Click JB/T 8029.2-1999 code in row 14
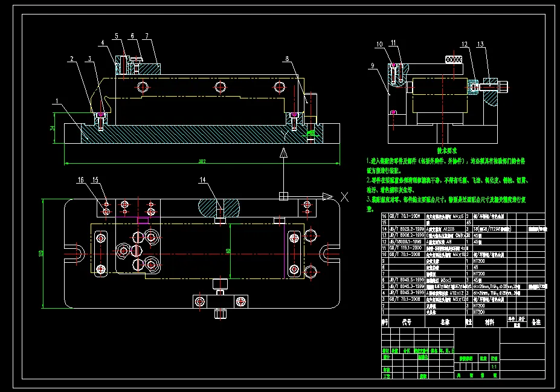 pos(407,229)
